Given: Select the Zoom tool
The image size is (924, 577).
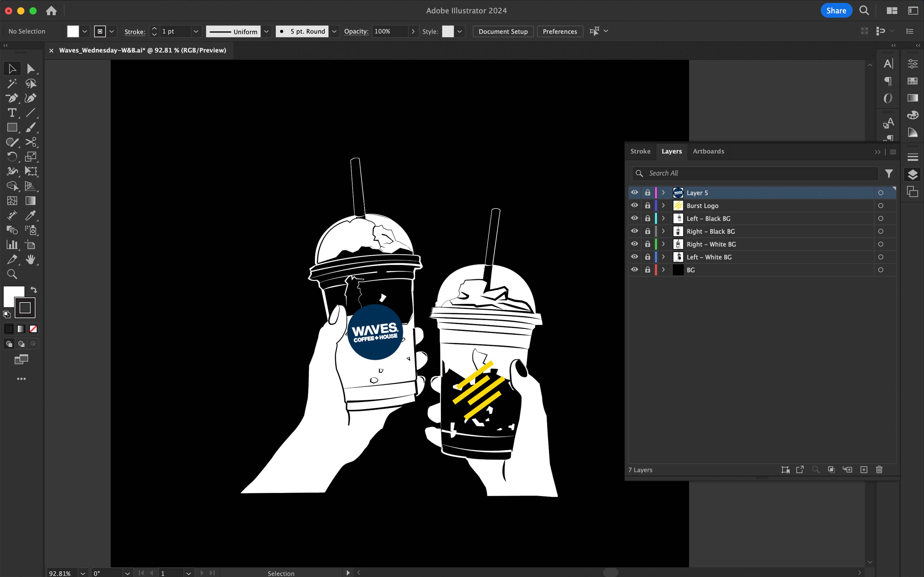Looking at the screenshot, I should click(x=12, y=274).
